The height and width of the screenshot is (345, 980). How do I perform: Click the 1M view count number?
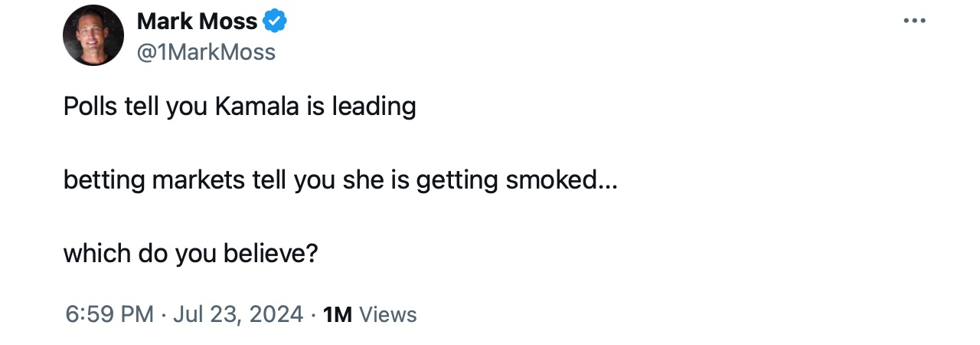[x=337, y=314]
